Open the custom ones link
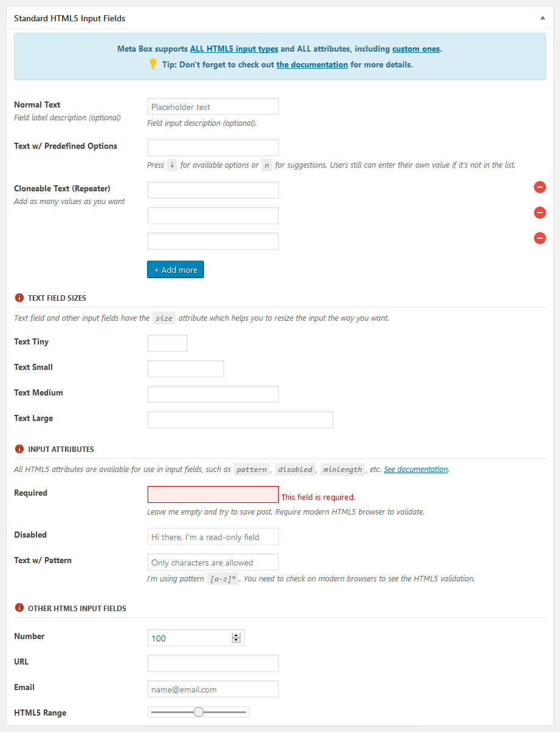Screen dimensions: 560x732 (416, 49)
